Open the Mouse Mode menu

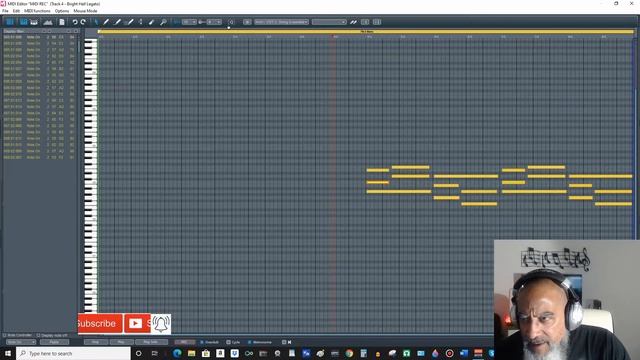point(85,11)
